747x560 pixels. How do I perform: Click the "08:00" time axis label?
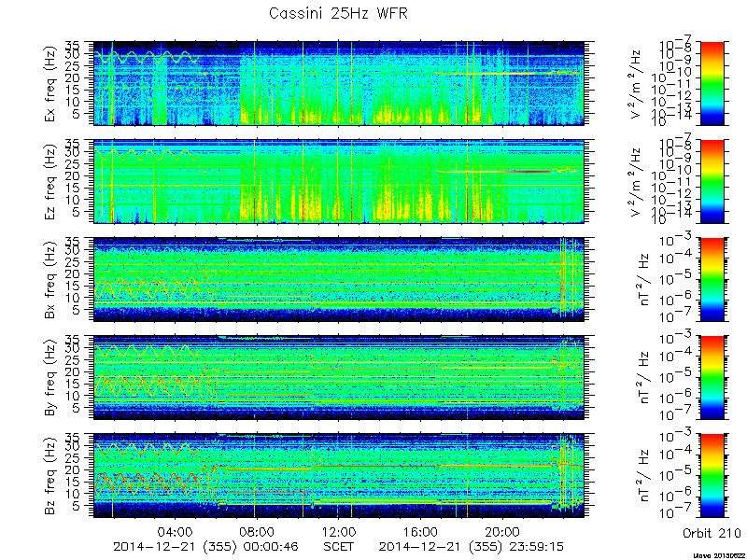click(x=258, y=531)
